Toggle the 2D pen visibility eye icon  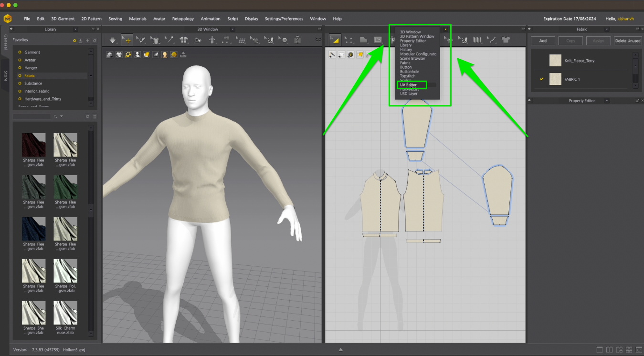tap(332, 55)
